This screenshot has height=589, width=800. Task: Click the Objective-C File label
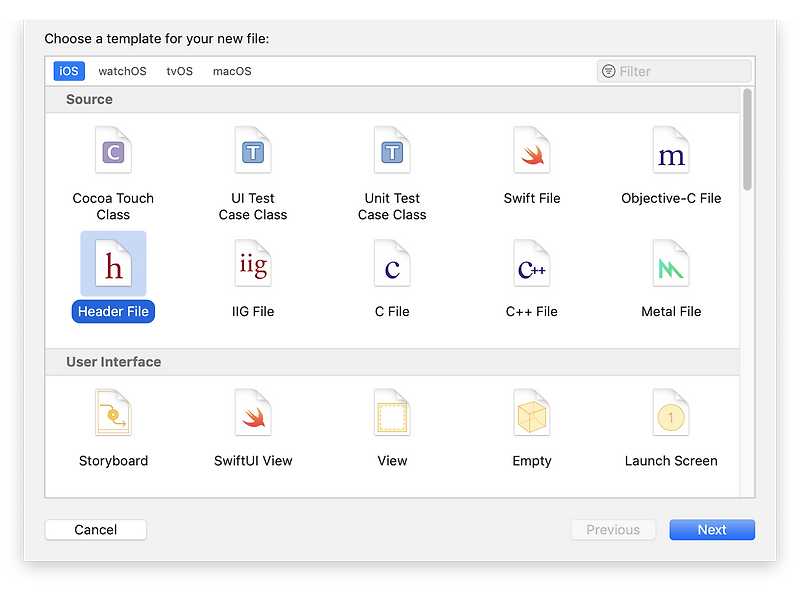pyautogui.click(x=671, y=198)
